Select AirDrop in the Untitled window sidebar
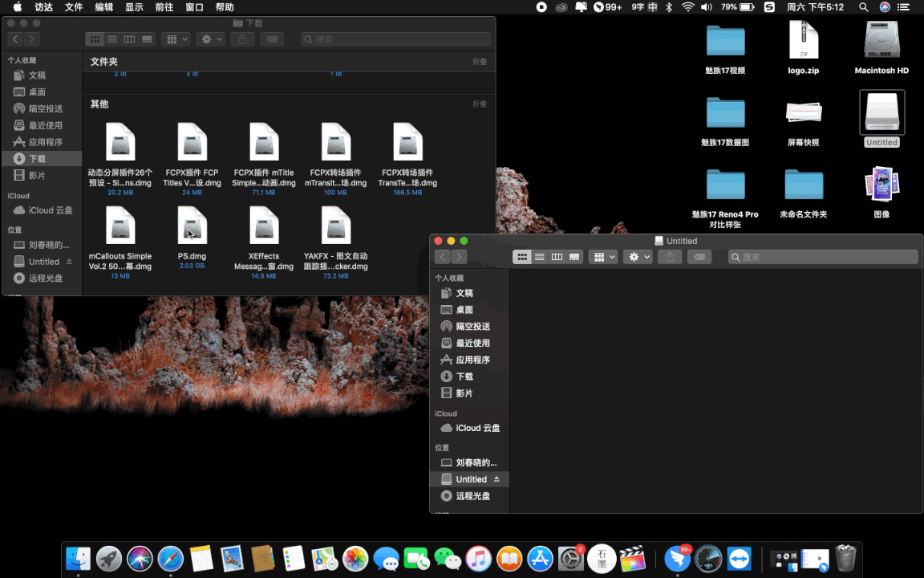 coord(472,326)
